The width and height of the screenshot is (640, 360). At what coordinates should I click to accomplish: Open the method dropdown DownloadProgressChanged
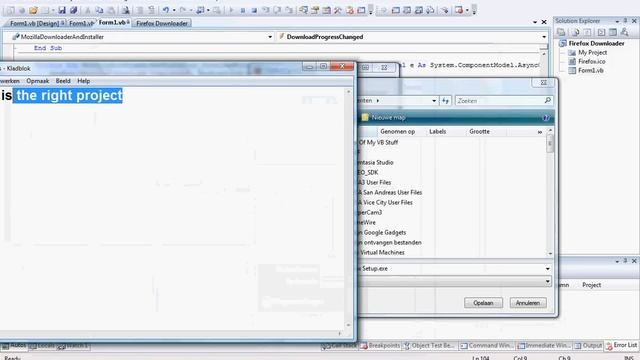[544, 37]
